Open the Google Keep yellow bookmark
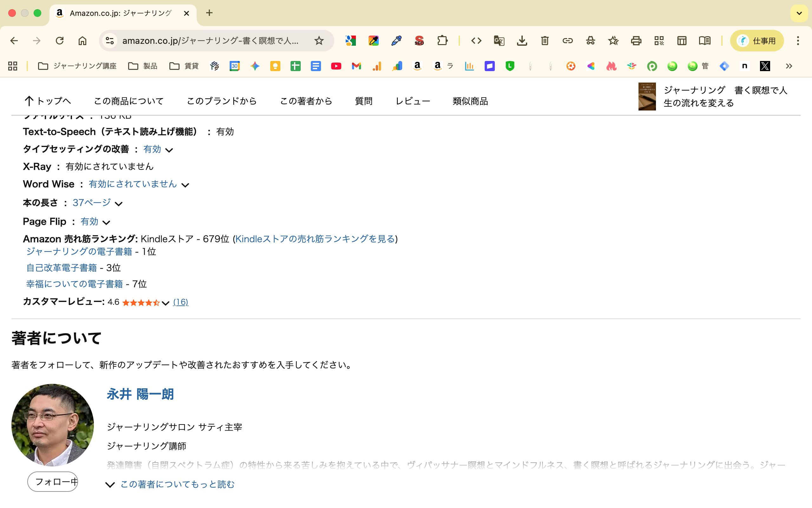Screen dimensions: 812x508 click(275, 66)
